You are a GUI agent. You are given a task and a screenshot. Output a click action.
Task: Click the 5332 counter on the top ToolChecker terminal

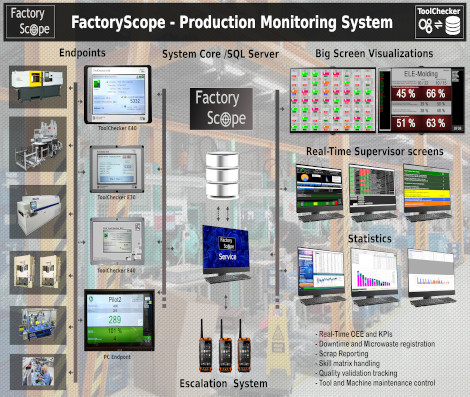pyautogui.click(x=135, y=101)
